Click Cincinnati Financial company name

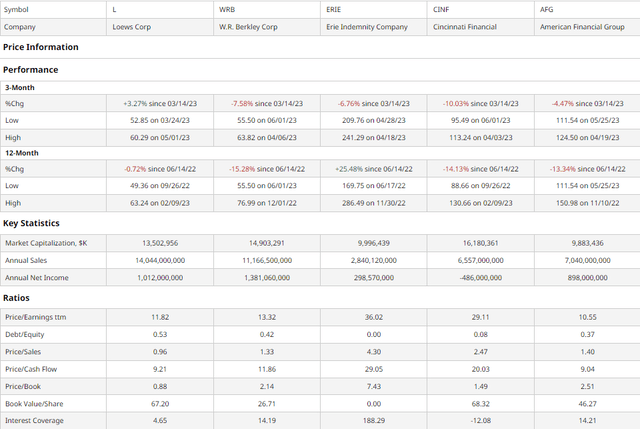pyautogui.click(x=465, y=27)
